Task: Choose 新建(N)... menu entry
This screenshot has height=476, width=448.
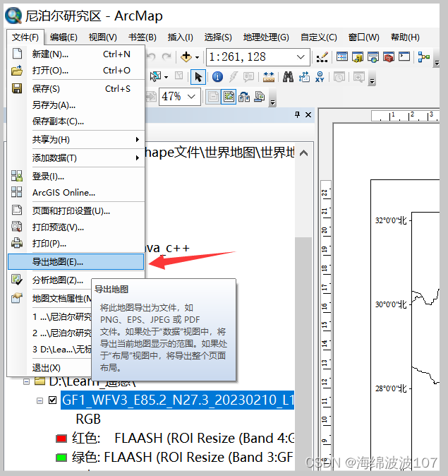Action: click(75, 54)
